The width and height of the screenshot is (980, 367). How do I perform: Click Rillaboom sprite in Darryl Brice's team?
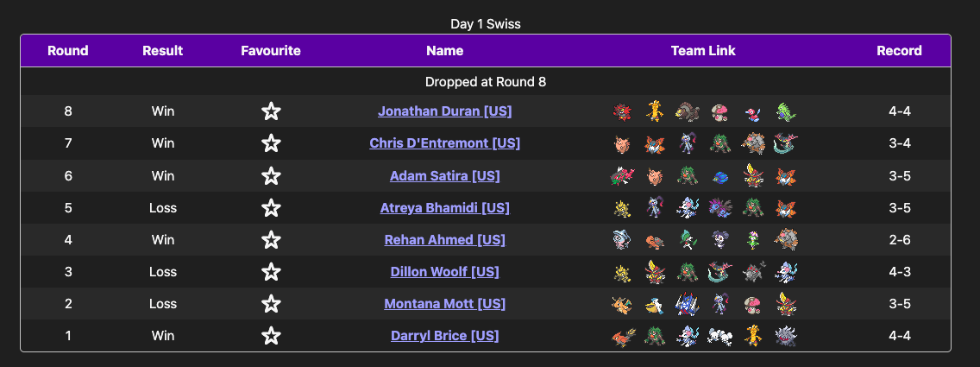point(655,336)
